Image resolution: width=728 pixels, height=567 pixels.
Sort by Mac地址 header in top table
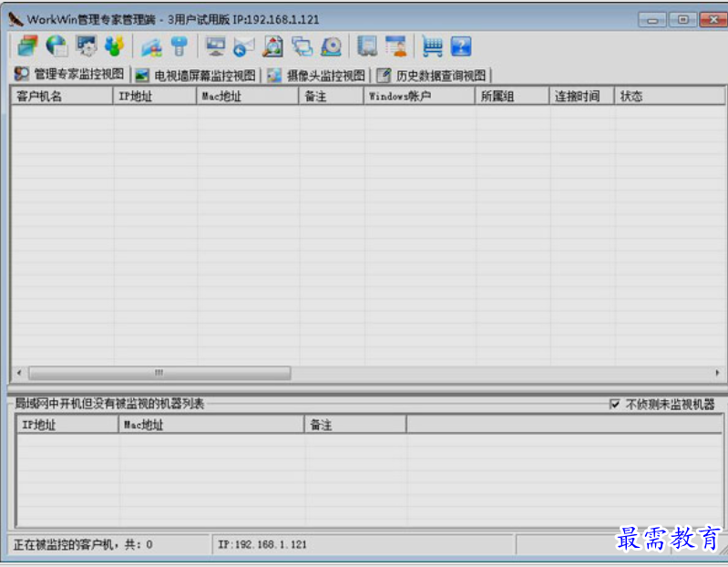[248, 96]
